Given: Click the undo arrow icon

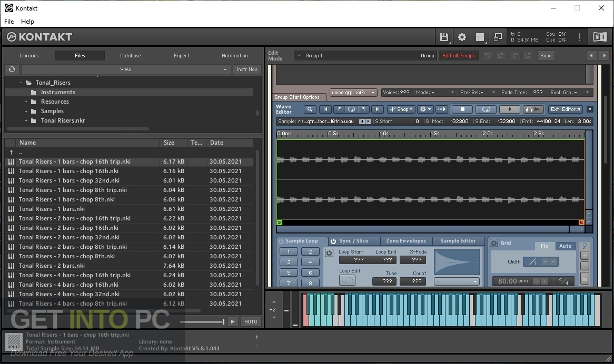Looking at the screenshot, I should click(x=488, y=56).
